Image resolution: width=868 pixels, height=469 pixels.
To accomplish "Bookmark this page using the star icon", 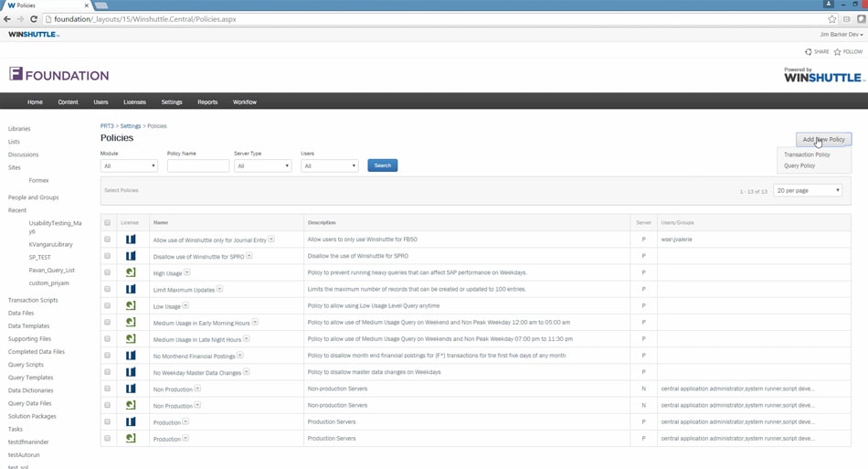I will click(831, 19).
